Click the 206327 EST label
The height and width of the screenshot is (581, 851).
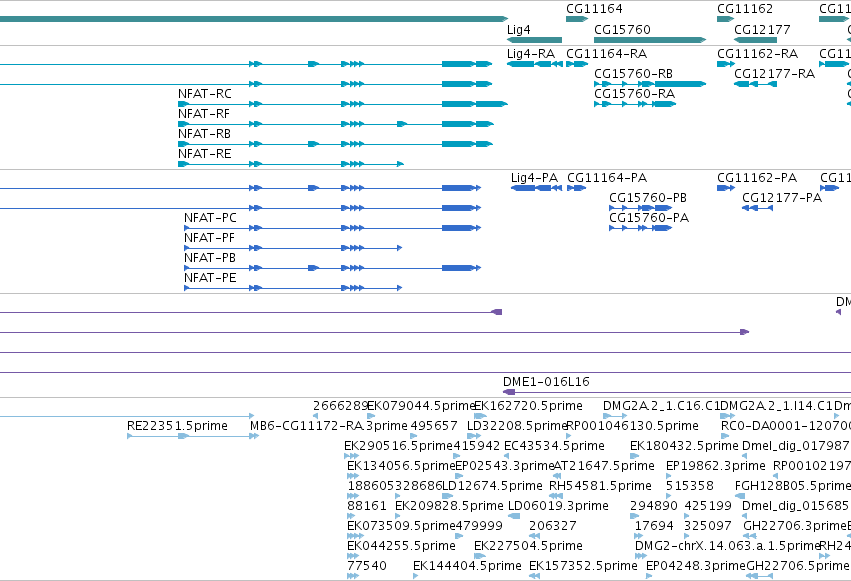tap(552, 526)
